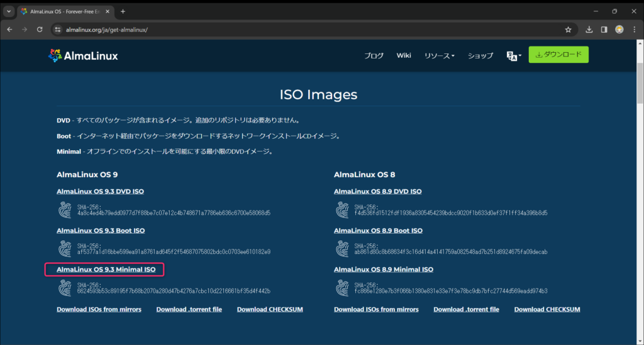Open Download .torrent file for OS 9
Viewport: 644px width, 345px height.
coord(189,309)
